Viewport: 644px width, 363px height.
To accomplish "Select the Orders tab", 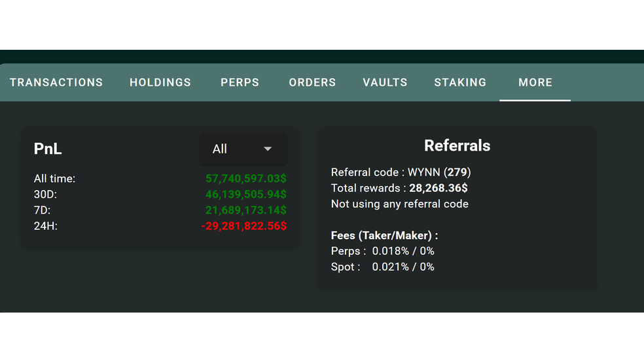I will pyautogui.click(x=312, y=83).
